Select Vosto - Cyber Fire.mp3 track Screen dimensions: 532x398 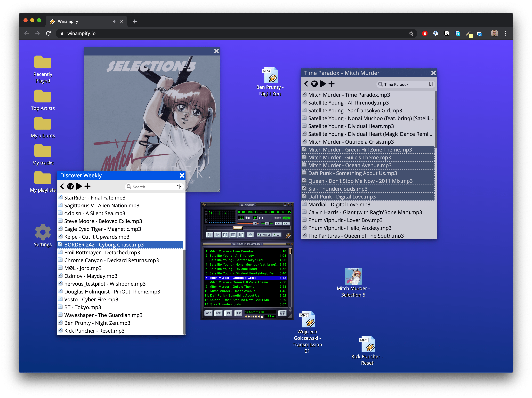tap(91, 299)
